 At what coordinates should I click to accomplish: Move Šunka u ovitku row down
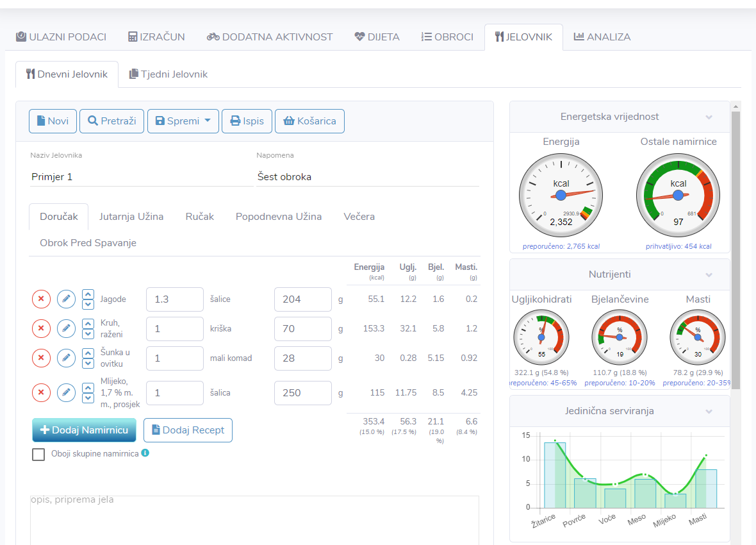point(88,364)
